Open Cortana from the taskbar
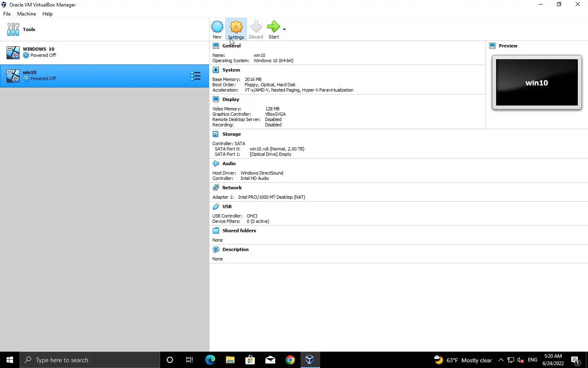The image size is (588, 368). click(x=170, y=360)
